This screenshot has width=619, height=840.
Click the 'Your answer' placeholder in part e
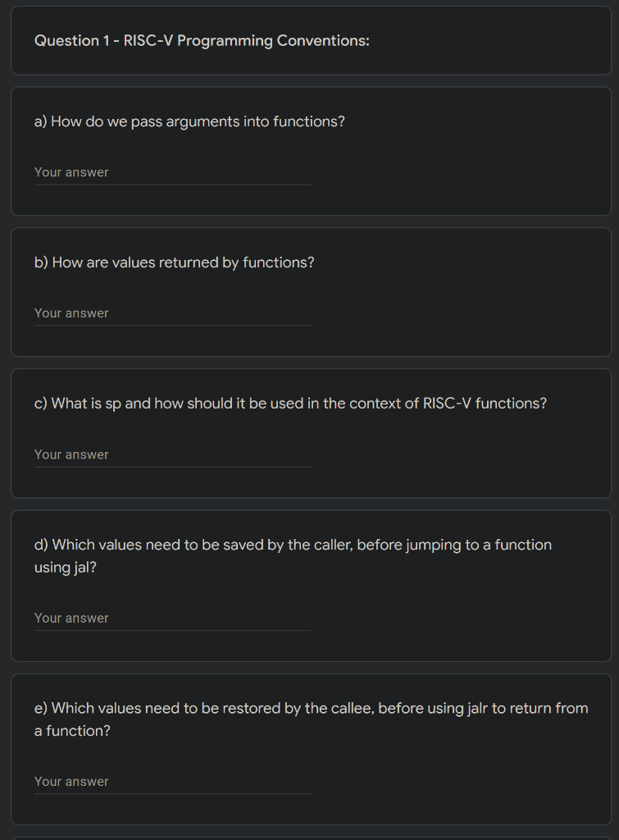pyautogui.click(x=71, y=781)
